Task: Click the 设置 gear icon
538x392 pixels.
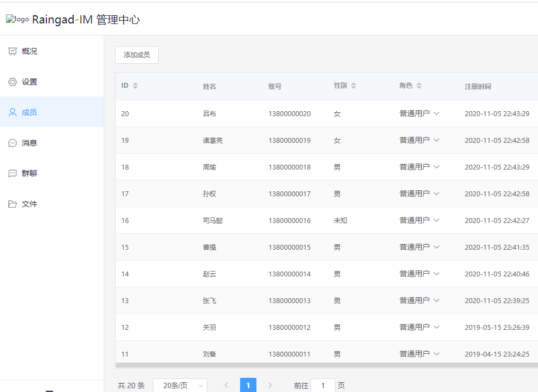Action: tap(13, 82)
